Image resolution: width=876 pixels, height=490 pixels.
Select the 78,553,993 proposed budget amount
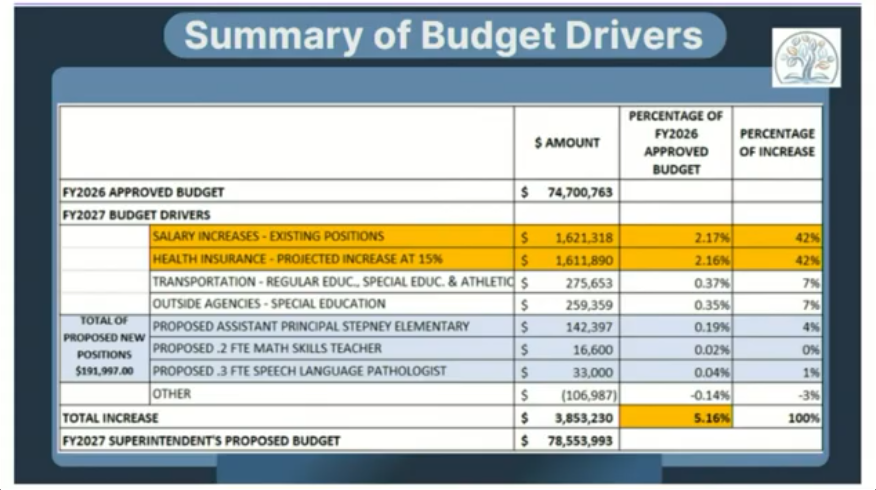point(577,440)
